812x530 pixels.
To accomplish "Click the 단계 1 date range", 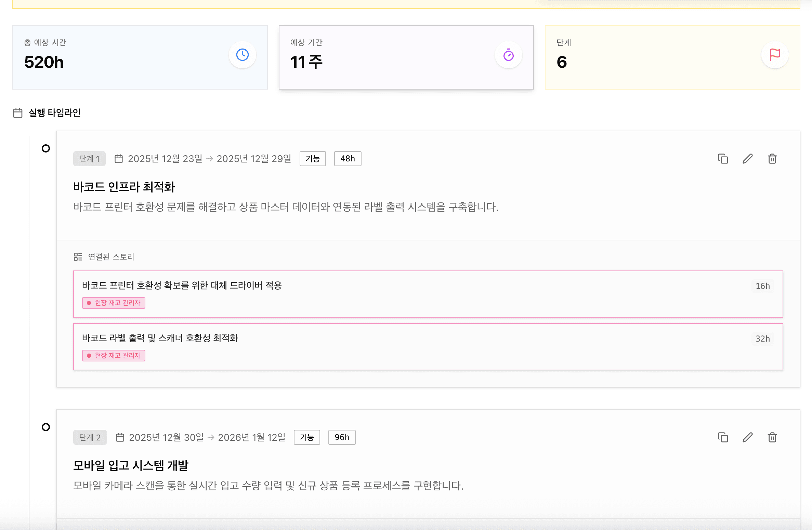I will click(x=209, y=159).
